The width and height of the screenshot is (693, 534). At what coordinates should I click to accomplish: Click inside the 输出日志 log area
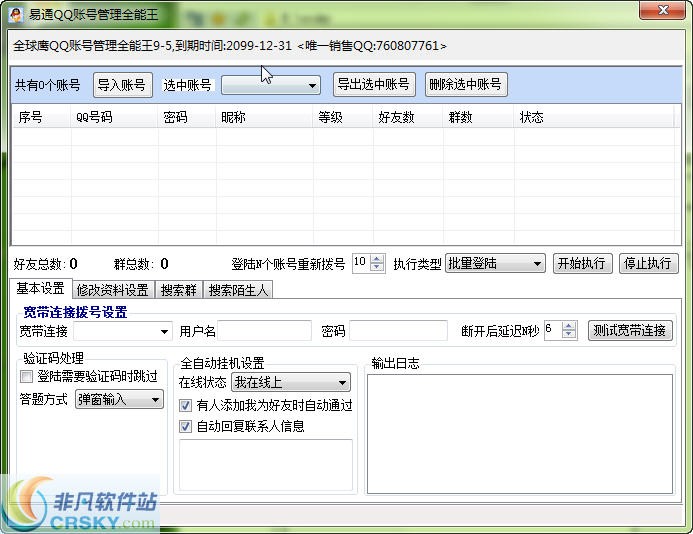pyautogui.click(x=520, y=434)
